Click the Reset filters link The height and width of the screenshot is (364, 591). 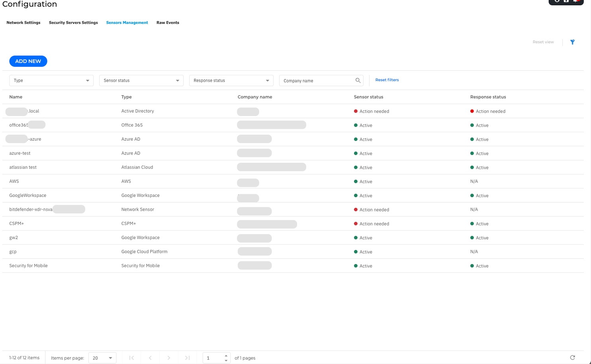(x=387, y=80)
